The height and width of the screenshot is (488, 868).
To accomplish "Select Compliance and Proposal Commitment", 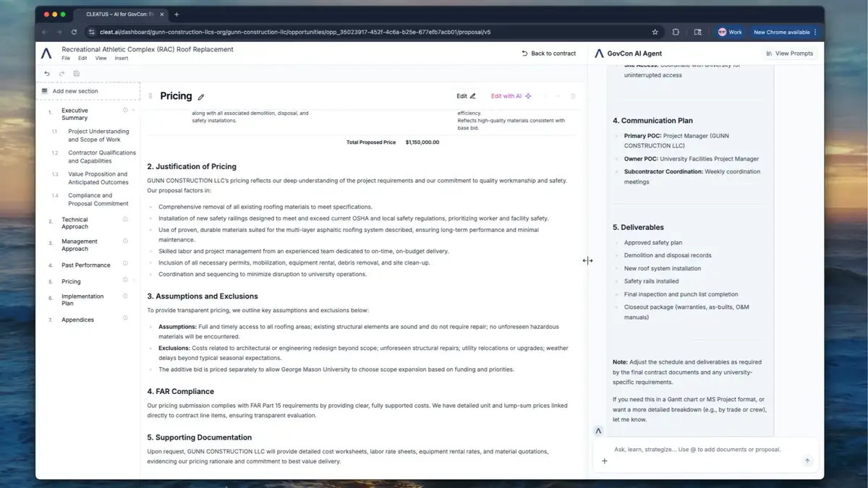I will [98, 200].
